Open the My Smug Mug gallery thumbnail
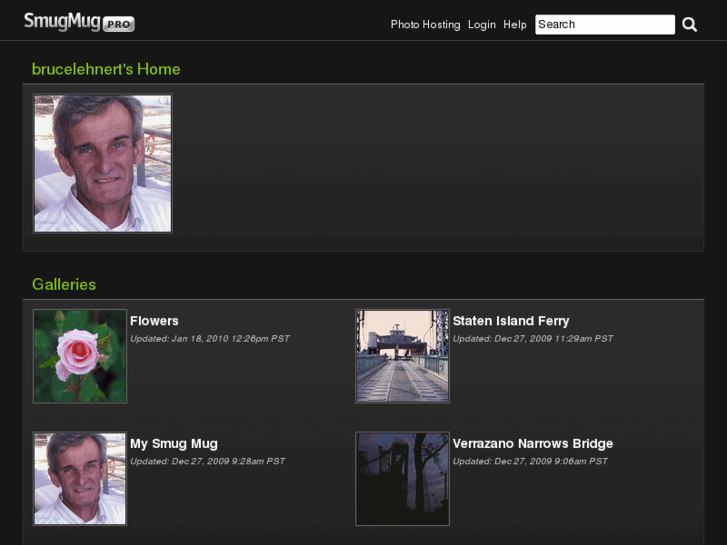 tap(80, 478)
